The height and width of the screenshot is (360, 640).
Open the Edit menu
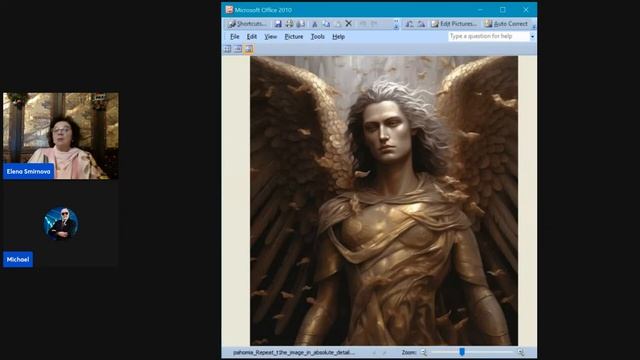coord(252,36)
